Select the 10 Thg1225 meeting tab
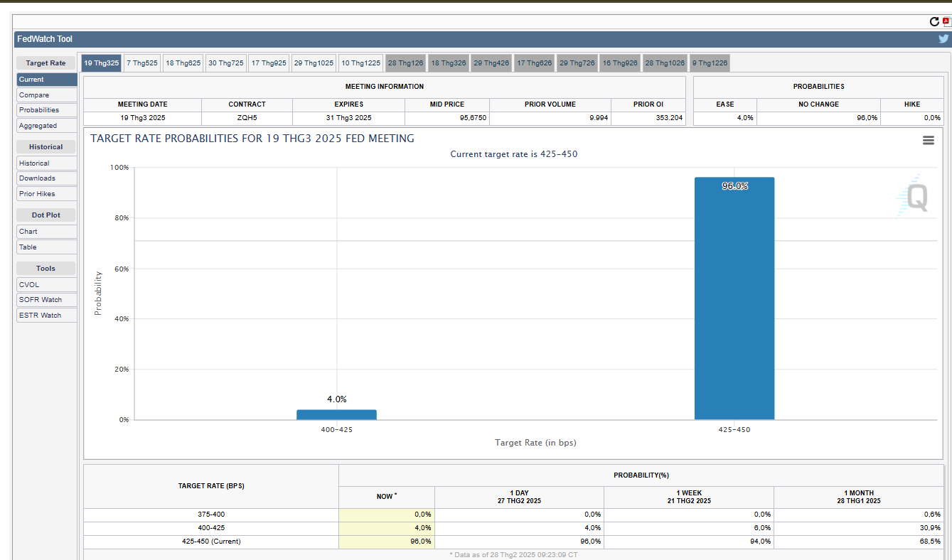 point(361,63)
